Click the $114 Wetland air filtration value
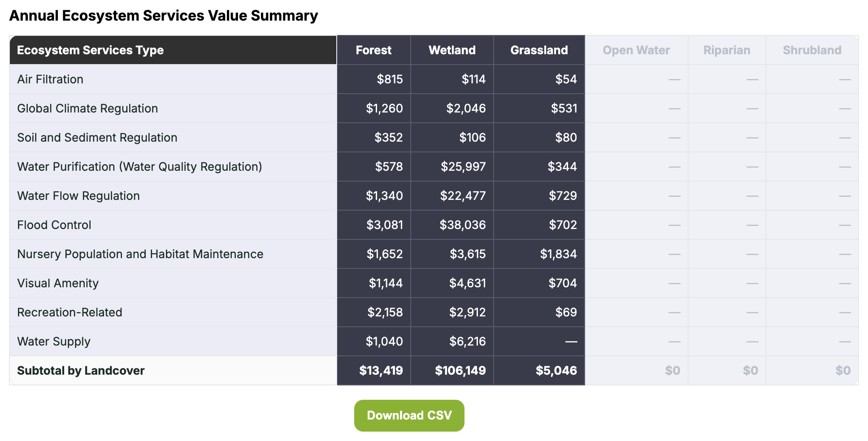The image size is (868, 441). pyautogui.click(x=473, y=79)
